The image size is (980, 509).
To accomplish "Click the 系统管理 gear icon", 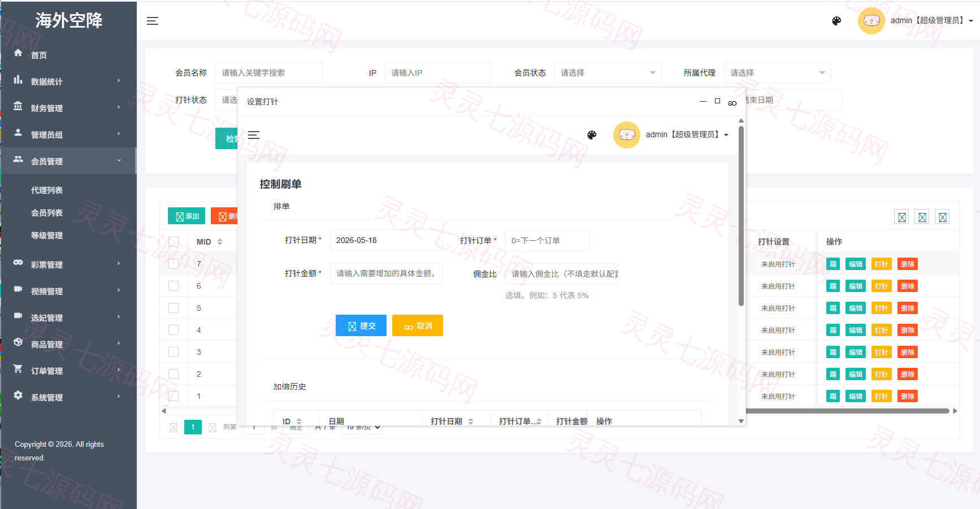I will (18, 395).
